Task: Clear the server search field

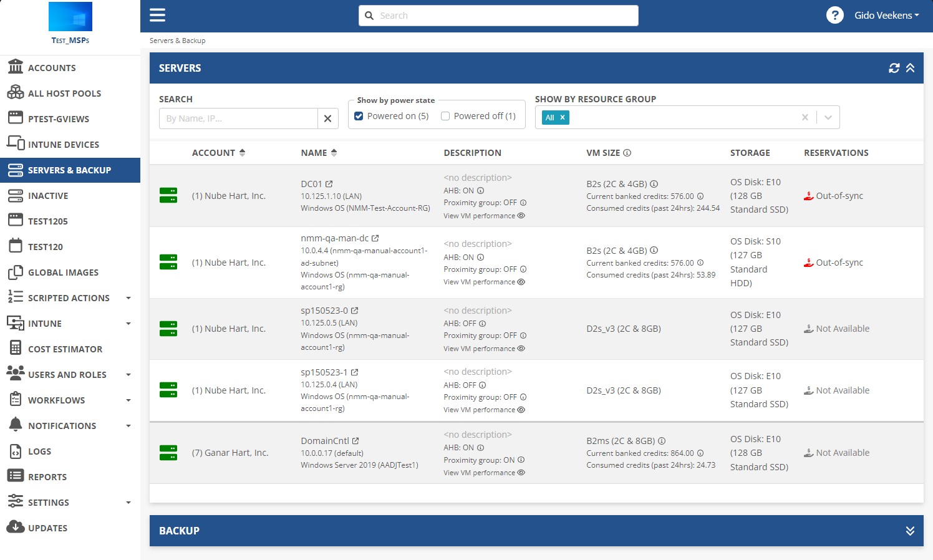Action: [327, 118]
